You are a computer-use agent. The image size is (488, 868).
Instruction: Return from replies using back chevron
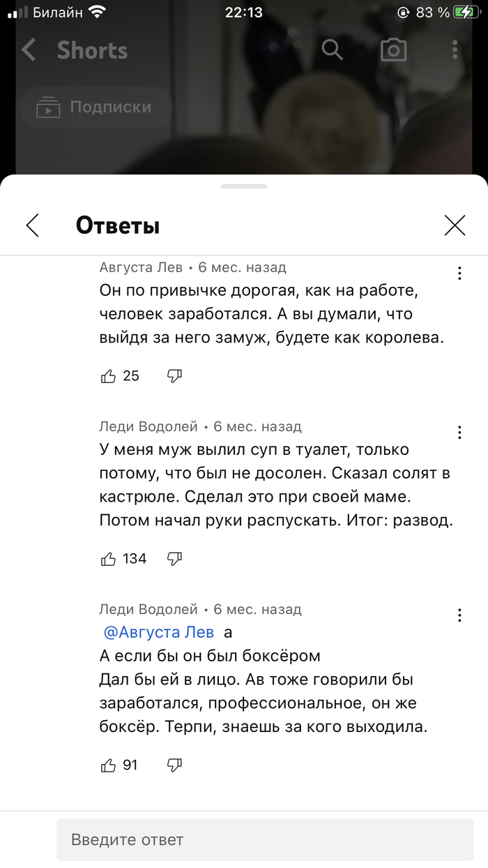click(32, 225)
